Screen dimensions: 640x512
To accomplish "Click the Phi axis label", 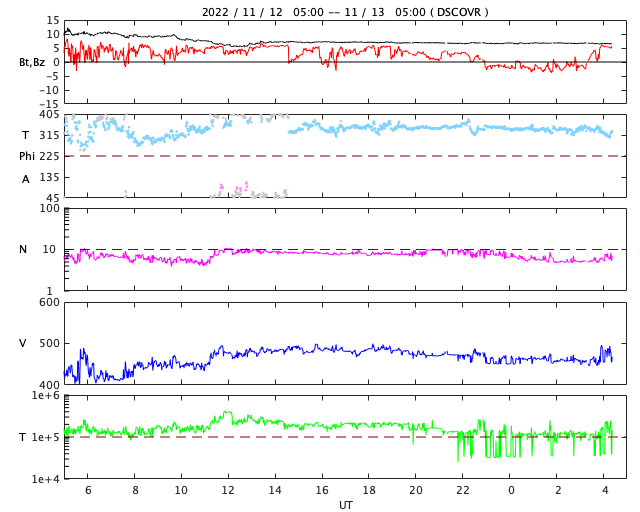I will (x=28, y=156).
